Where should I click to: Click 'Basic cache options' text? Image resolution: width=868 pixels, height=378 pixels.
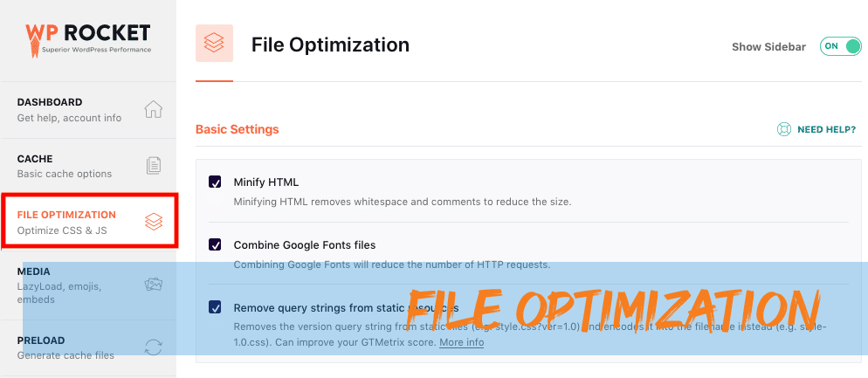[65, 174]
